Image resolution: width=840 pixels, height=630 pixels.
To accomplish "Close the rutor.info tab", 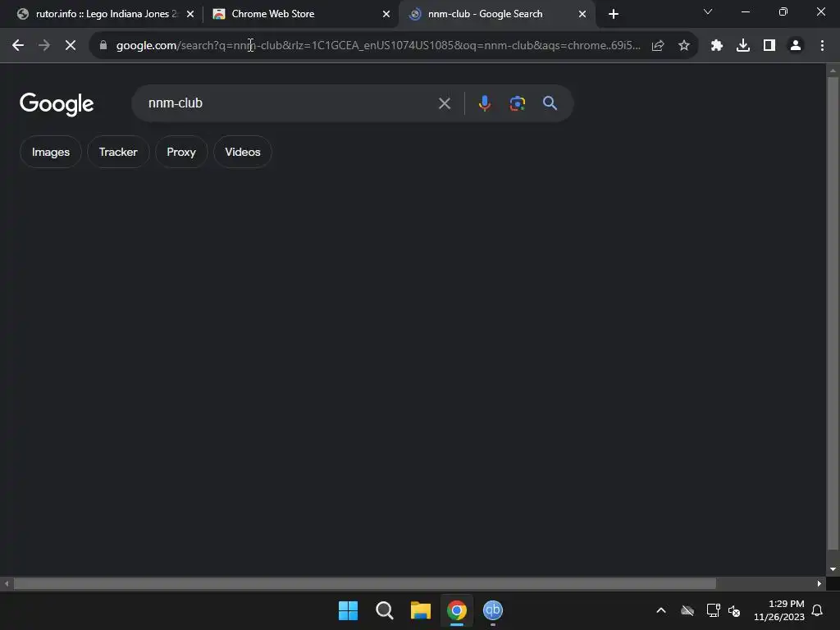I will coord(190,14).
